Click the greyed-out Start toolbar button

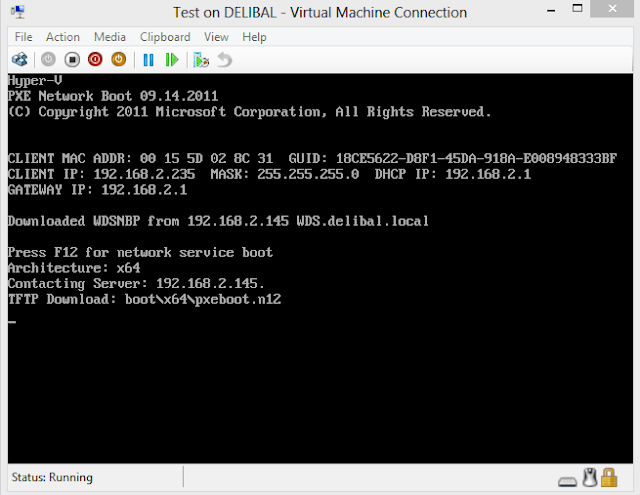tap(49, 60)
